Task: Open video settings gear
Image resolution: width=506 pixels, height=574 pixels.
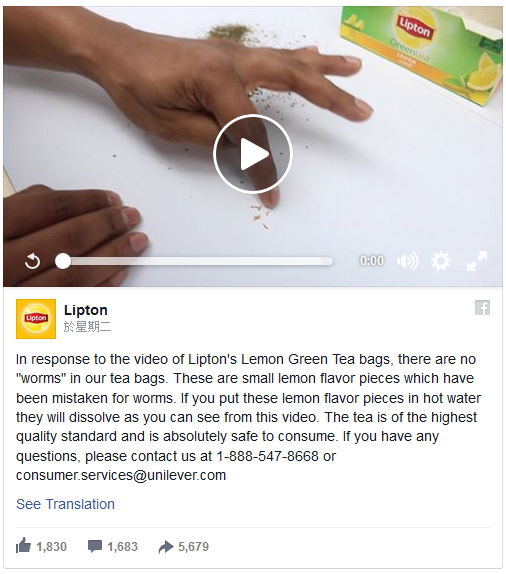Action: 441,261
